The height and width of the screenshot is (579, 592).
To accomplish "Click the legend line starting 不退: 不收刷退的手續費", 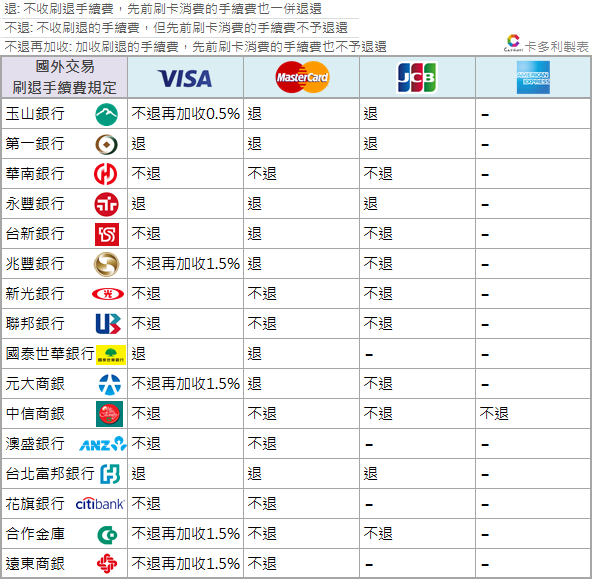I will coord(176,28).
